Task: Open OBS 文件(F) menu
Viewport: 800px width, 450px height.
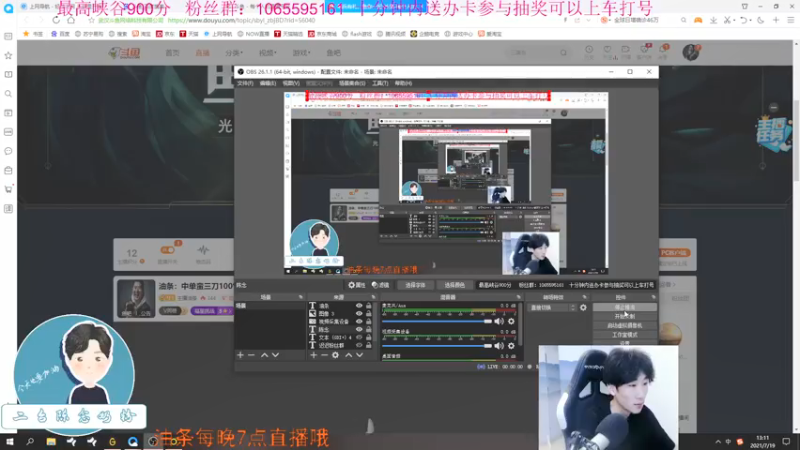Action: coord(245,83)
